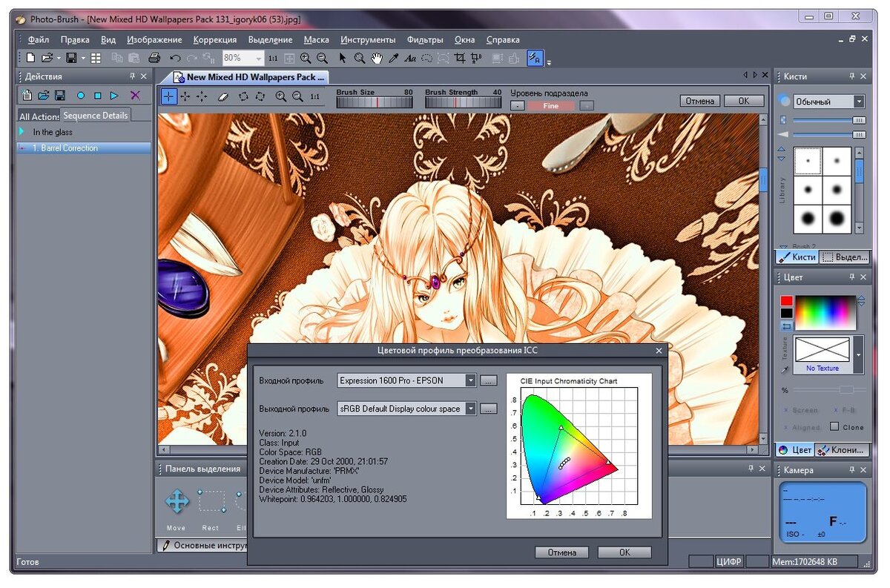Select the arrow pointer tool
The image size is (890, 588).
(342, 58)
